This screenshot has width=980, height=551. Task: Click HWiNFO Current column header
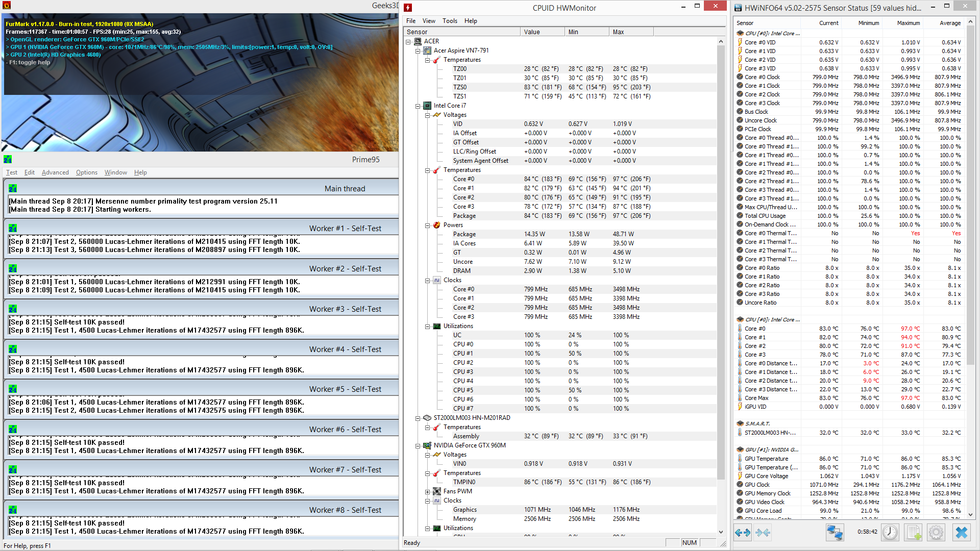821,23
